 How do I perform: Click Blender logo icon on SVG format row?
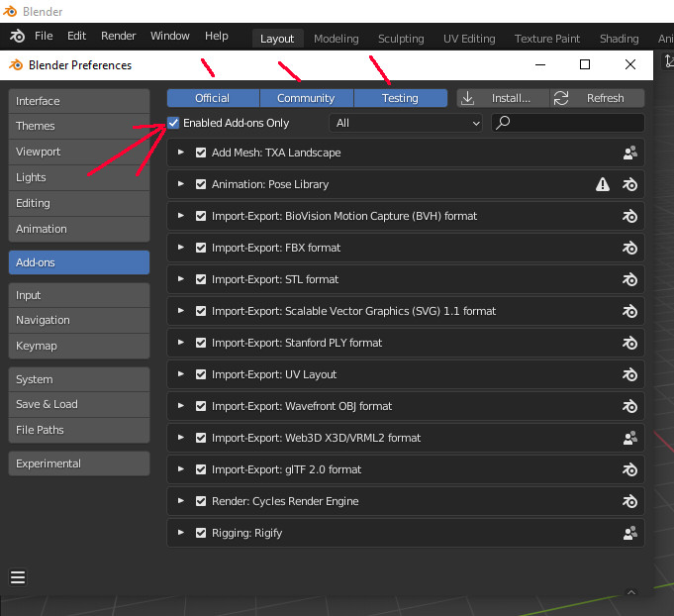630,311
